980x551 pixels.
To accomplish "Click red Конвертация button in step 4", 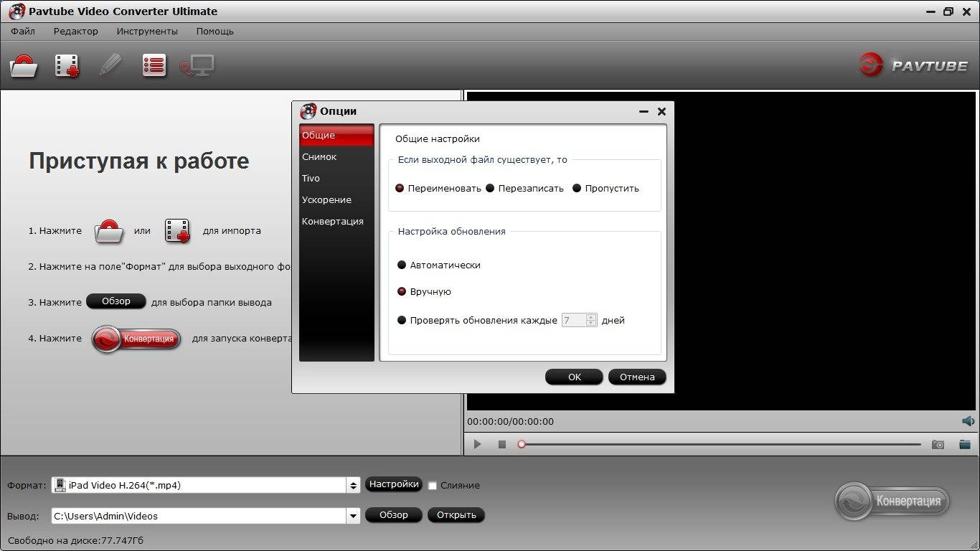I will pyautogui.click(x=136, y=339).
